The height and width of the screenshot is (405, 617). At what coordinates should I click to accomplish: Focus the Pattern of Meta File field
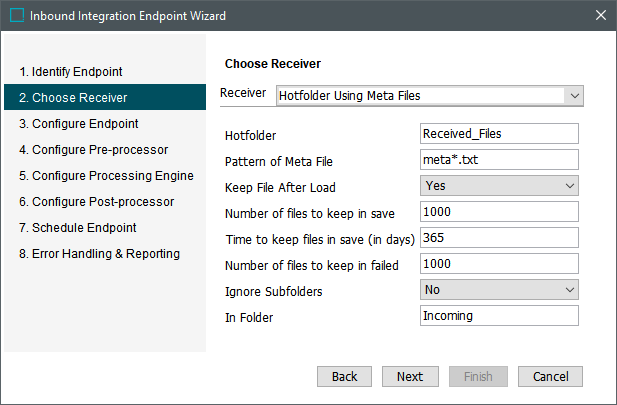click(499, 160)
